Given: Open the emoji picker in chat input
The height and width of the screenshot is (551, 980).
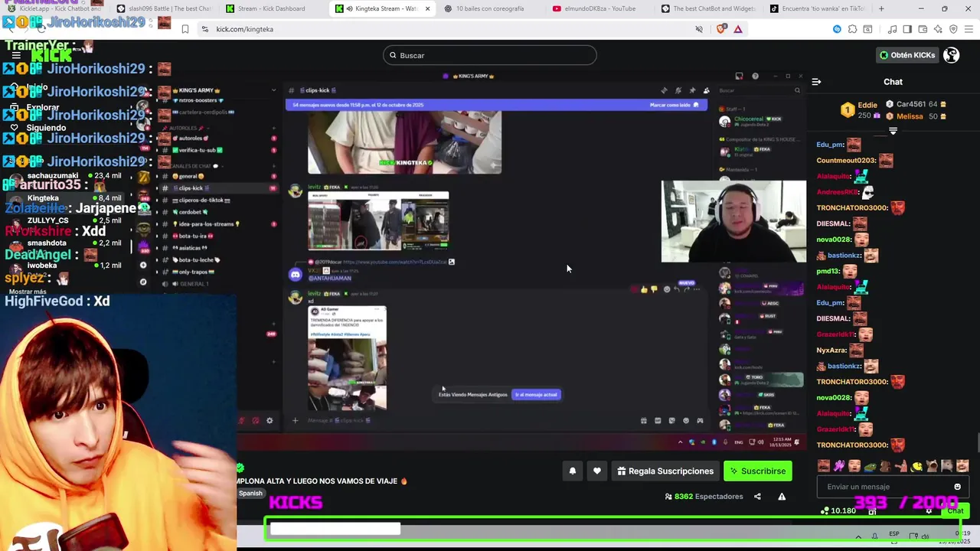Looking at the screenshot, I should tap(957, 487).
